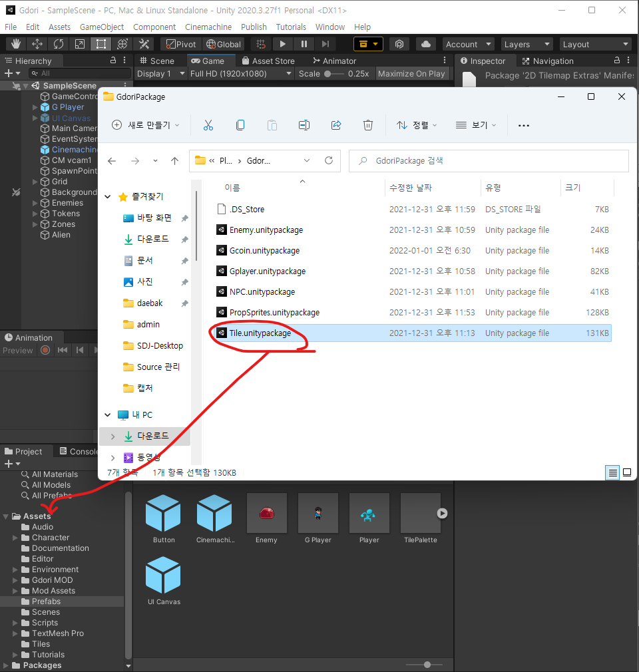Click the GdoriPackage 검색 search field

[489, 161]
